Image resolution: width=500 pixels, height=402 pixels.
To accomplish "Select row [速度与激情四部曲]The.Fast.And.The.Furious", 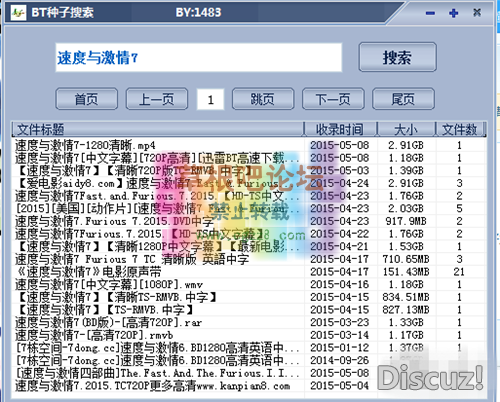I will tap(249, 373).
